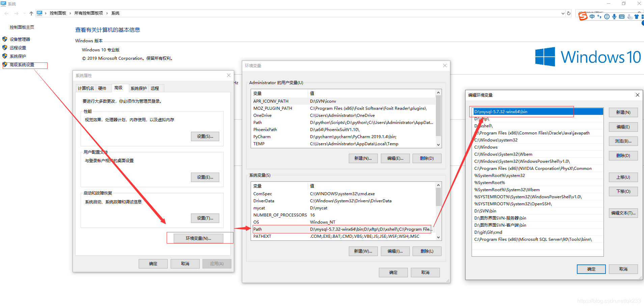
Task: Select system variable Path row
Action: click(x=343, y=229)
